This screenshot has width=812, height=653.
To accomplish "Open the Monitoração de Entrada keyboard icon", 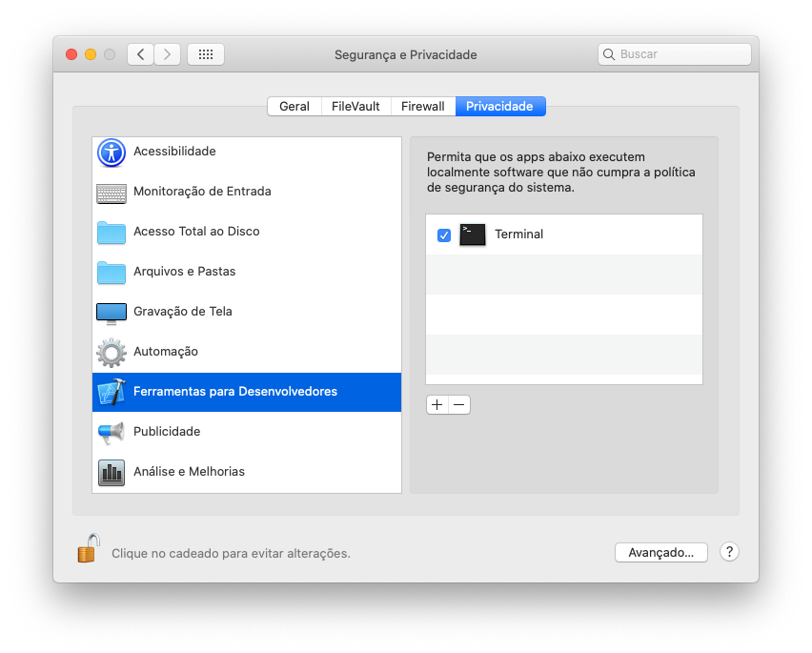I will pos(112,194).
